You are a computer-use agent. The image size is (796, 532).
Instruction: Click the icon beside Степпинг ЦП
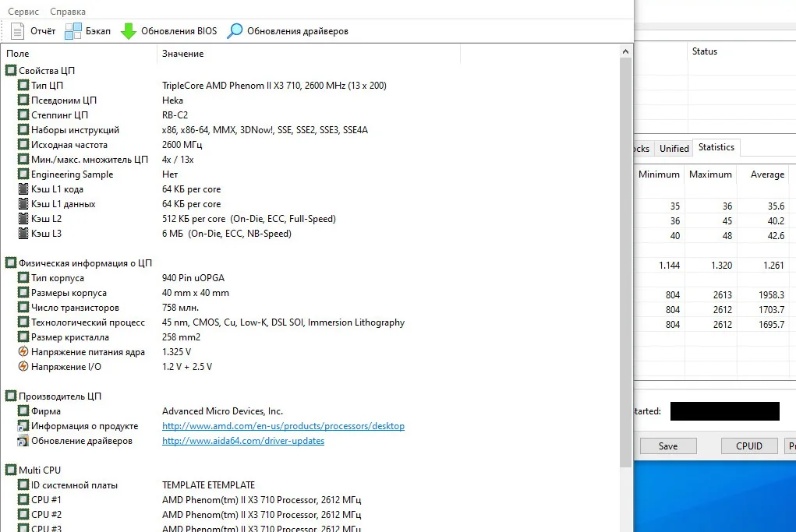(x=23, y=115)
